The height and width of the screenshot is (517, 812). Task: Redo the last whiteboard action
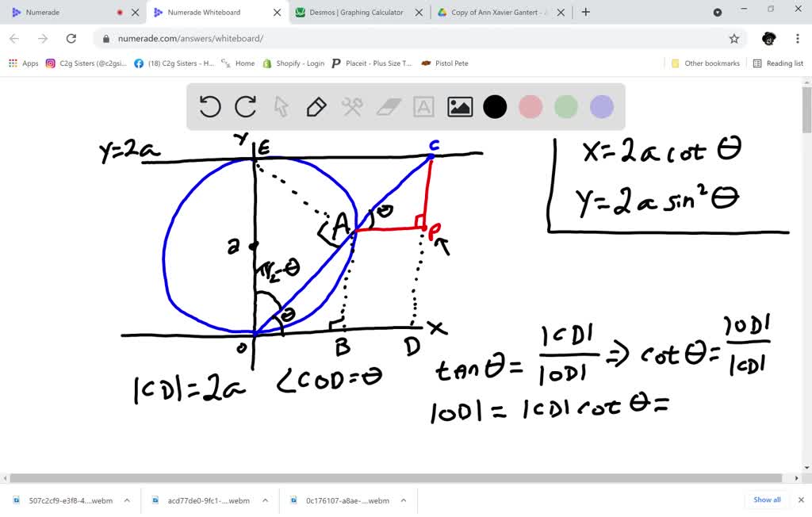245,106
